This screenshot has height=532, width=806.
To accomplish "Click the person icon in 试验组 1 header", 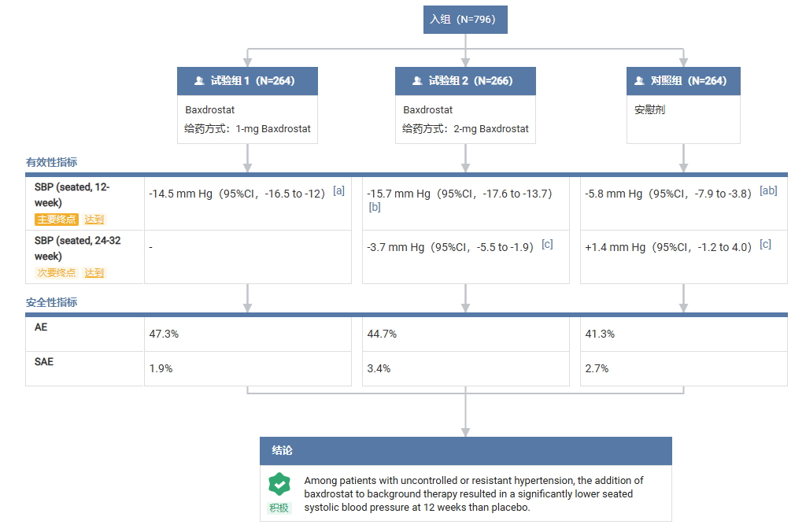I will (x=199, y=81).
